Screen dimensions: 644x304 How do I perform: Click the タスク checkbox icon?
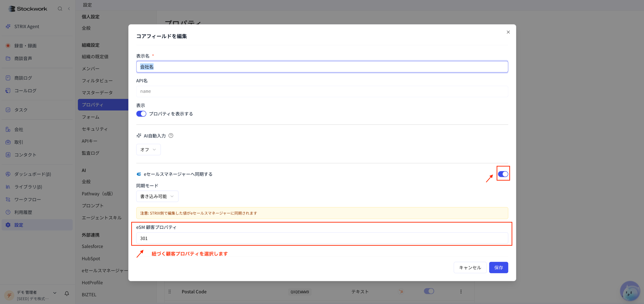(x=8, y=110)
